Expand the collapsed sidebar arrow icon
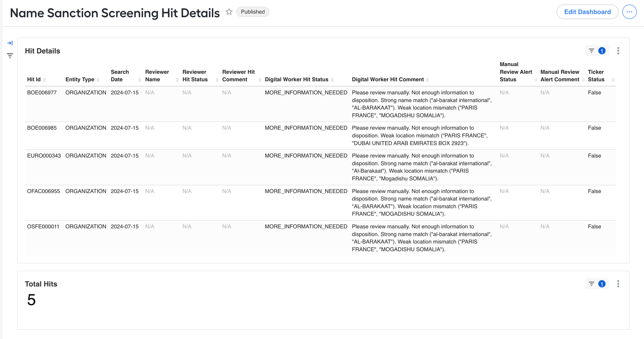644x339 pixels. pos(10,43)
